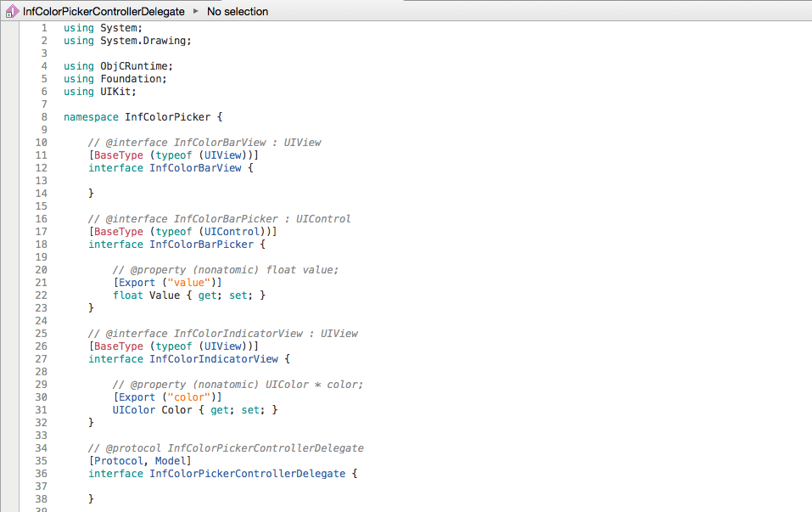This screenshot has width=812, height=512.
Task: Click line number 8 in the gutter
Action: pos(44,116)
